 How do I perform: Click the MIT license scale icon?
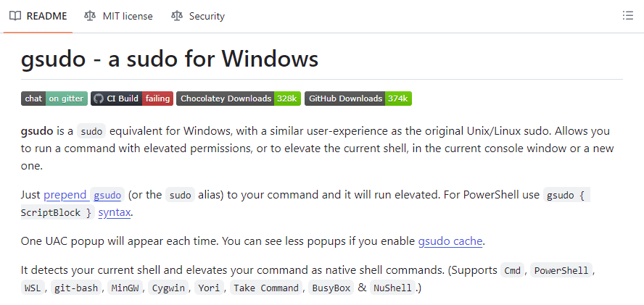(x=90, y=16)
